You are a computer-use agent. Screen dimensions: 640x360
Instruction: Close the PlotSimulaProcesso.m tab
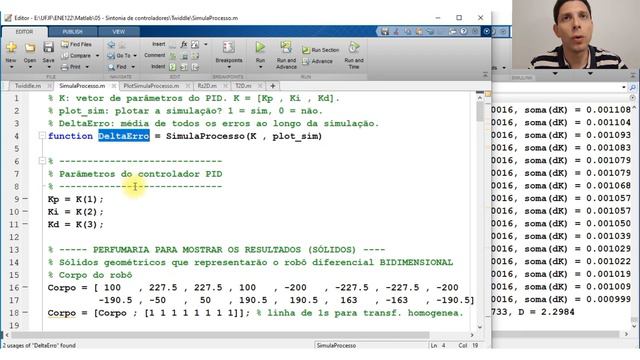coord(188,86)
